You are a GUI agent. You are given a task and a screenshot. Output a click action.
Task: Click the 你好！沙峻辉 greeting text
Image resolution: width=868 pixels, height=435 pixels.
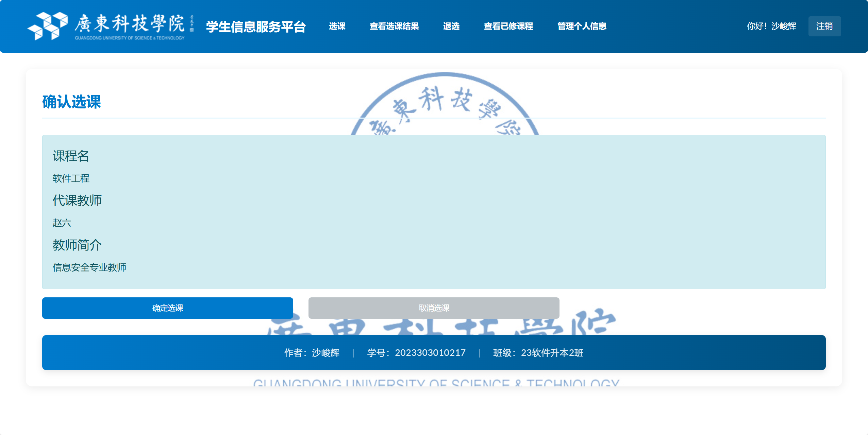771,26
